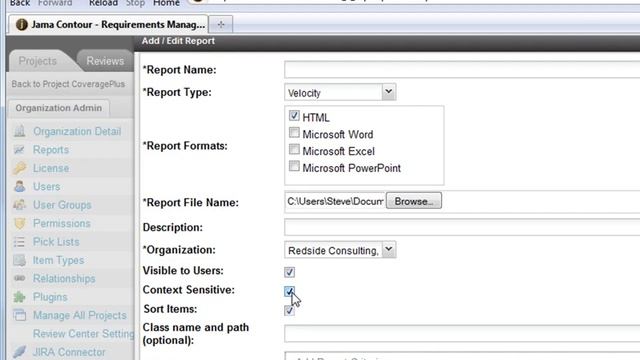Screen dimensions: 640x360
Task: Open the Organization Detail link
Action: 77,131
